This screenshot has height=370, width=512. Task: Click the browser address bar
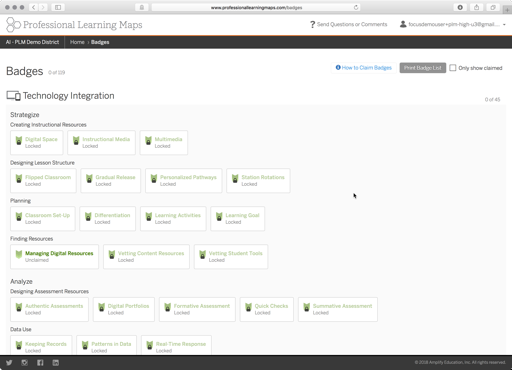point(256,7)
